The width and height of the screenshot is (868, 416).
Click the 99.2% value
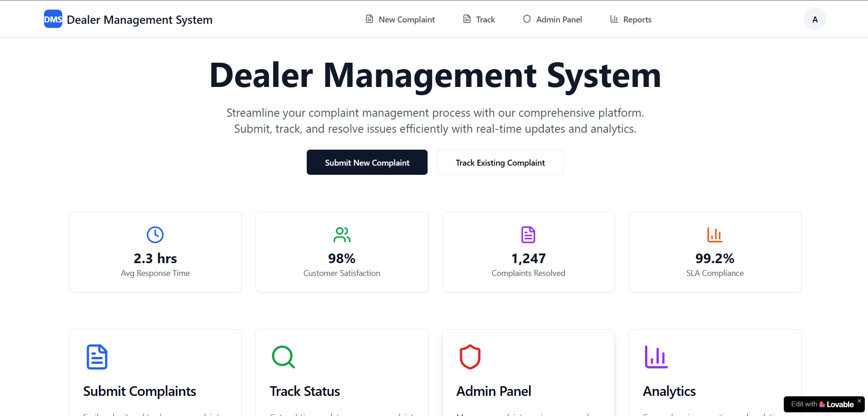[x=715, y=259]
